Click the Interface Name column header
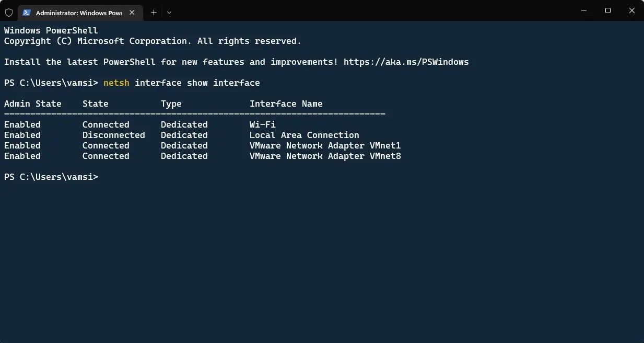 point(286,104)
